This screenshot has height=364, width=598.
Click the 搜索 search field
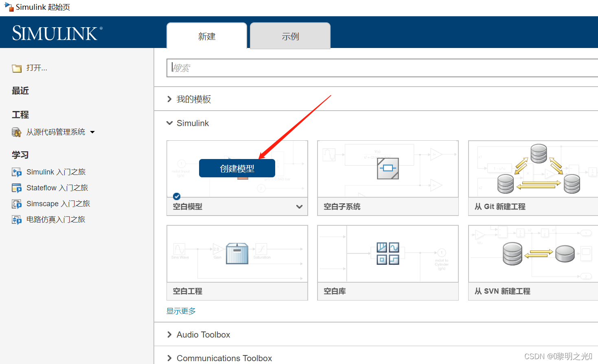click(x=382, y=68)
